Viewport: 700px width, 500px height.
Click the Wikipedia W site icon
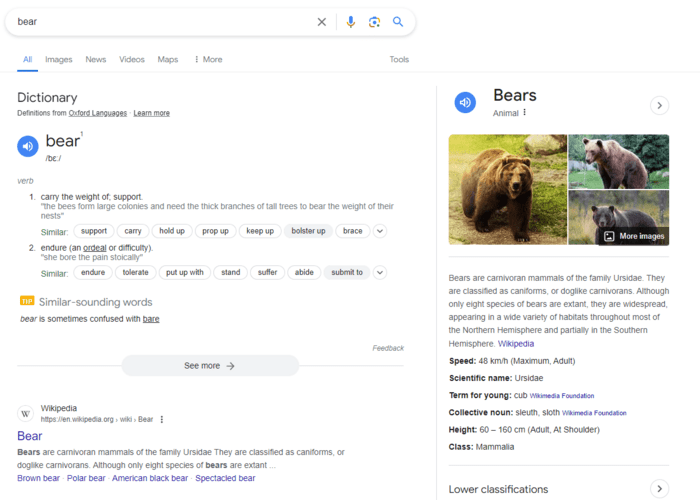(x=25, y=414)
